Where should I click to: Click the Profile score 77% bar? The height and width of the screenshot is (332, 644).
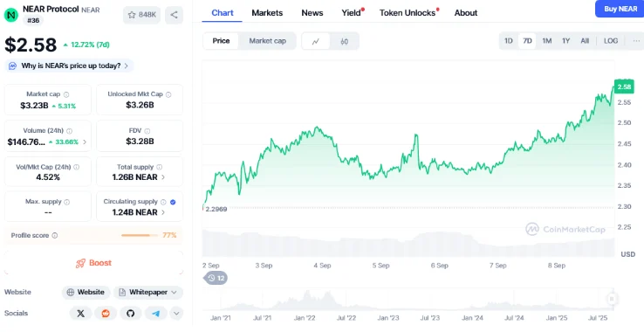pos(140,235)
